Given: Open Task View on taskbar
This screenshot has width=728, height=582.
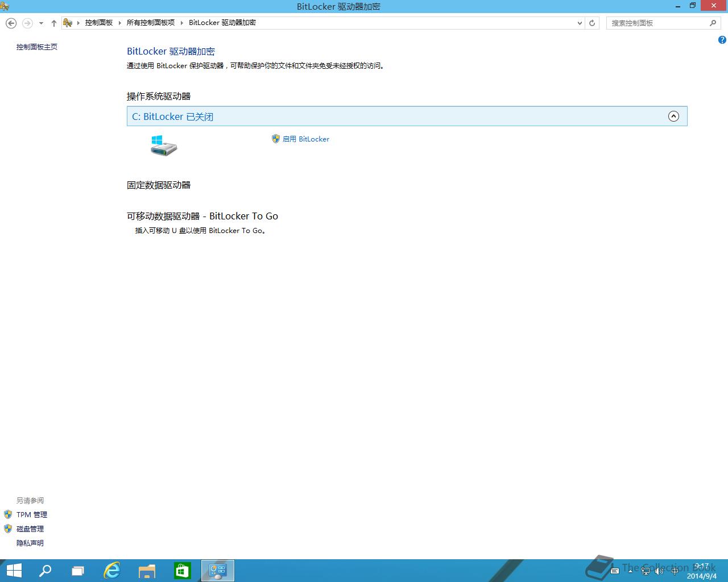Looking at the screenshot, I should pyautogui.click(x=78, y=571).
